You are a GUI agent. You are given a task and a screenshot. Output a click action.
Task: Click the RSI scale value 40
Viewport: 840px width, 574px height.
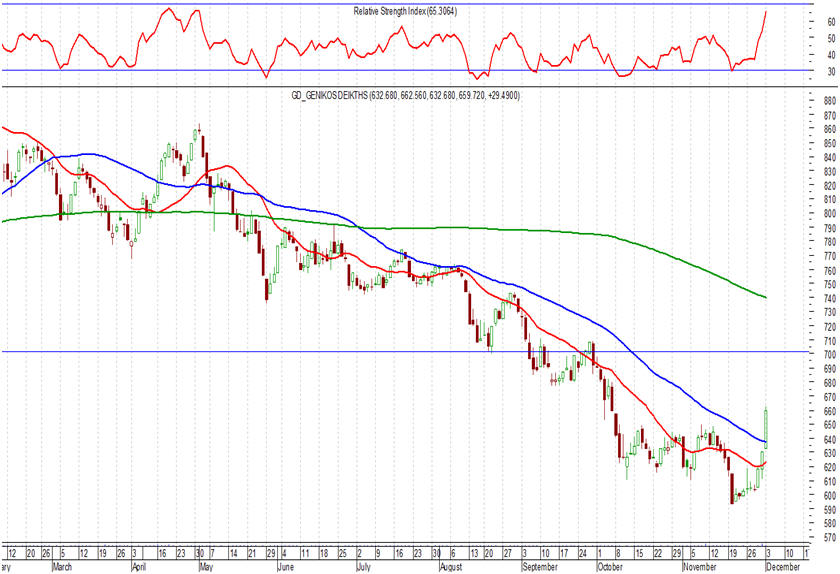(x=831, y=55)
